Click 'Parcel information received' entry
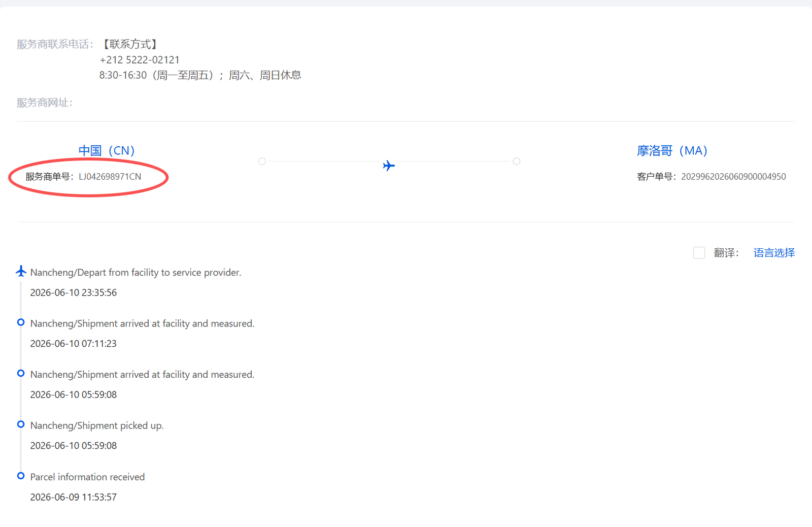Image resolution: width=812 pixels, height=527 pixels. point(88,477)
